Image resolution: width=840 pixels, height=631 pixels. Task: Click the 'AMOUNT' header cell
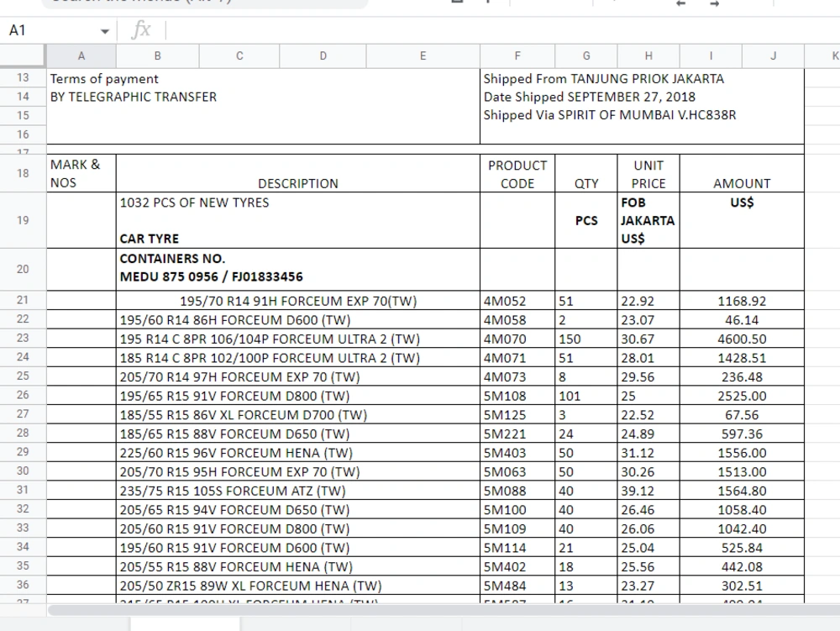(742, 173)
